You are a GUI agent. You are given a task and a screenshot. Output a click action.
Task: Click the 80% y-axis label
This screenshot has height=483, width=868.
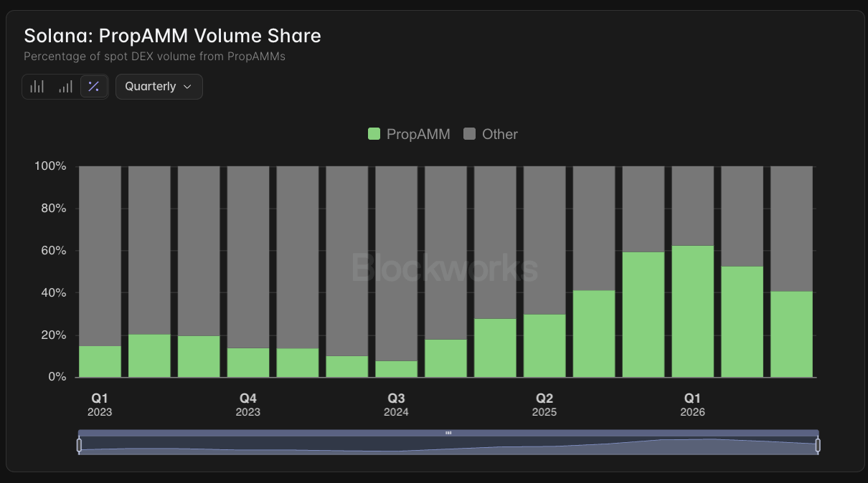pyautogui.click(x=53, y=209)
